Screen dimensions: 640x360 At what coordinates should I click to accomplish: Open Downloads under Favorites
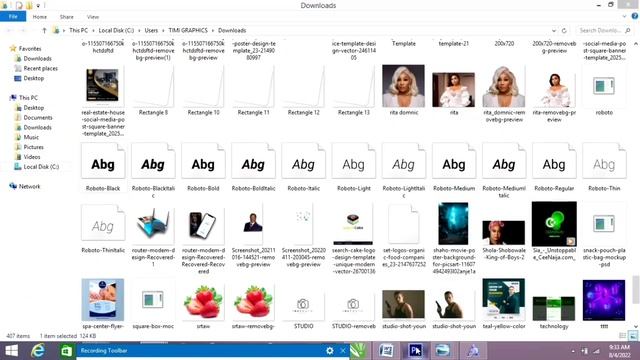click(x=37, y=58)
